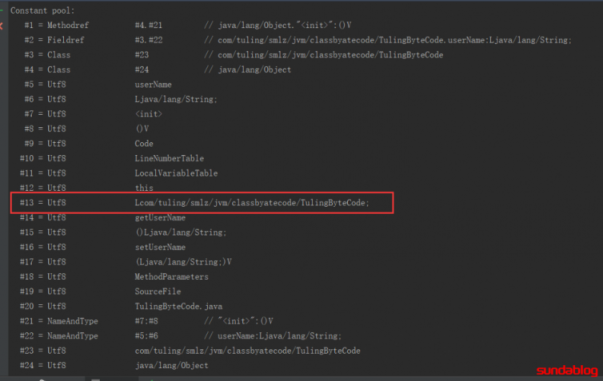Click the 'getUserName' value
Viewport: 603px width, 381px height.
coord(160,218)
